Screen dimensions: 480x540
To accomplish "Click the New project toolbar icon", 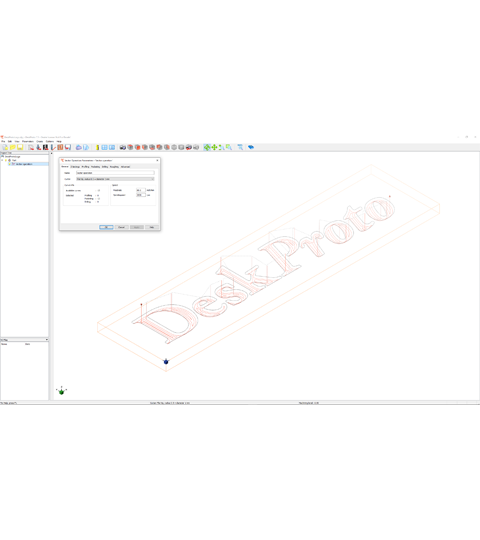I will [x=5, y=147].
